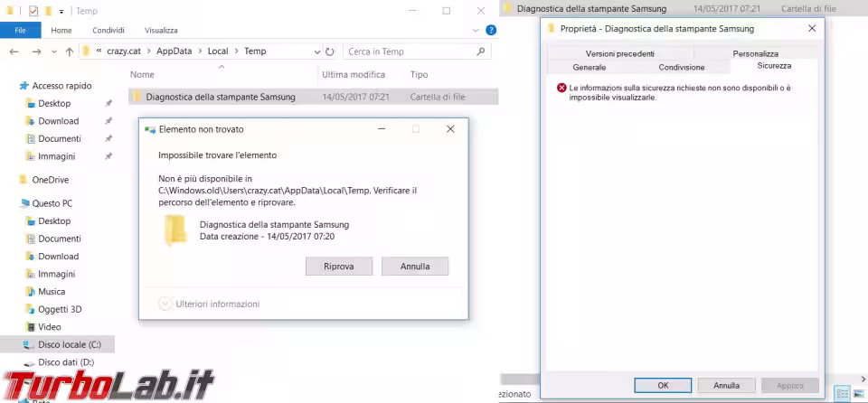The image size is (868, 403).
Task: Switch to the Home ribbon tab
Action: tap(61, 31)
